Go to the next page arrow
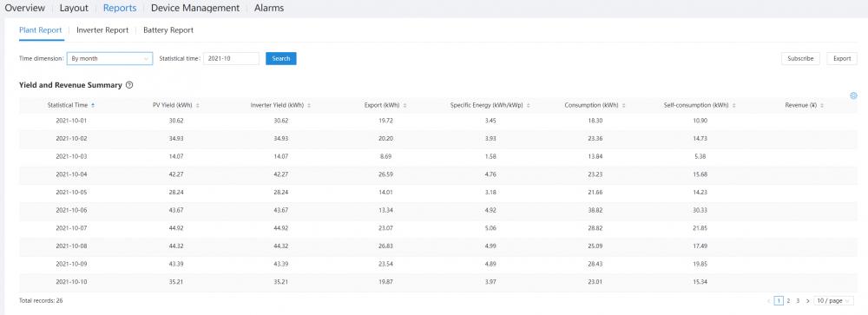The width and height of the screenshot is (868, 315). pyautogui.click(x=807, y=300)
